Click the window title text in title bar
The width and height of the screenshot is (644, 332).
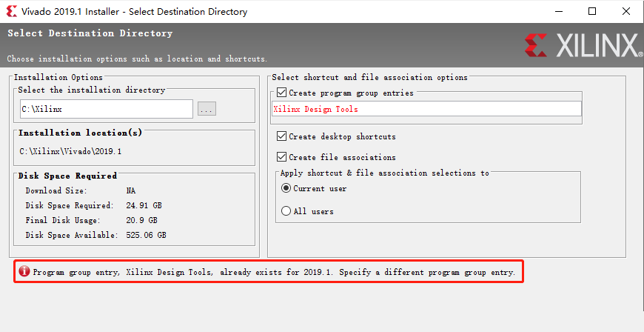[134, 11]
